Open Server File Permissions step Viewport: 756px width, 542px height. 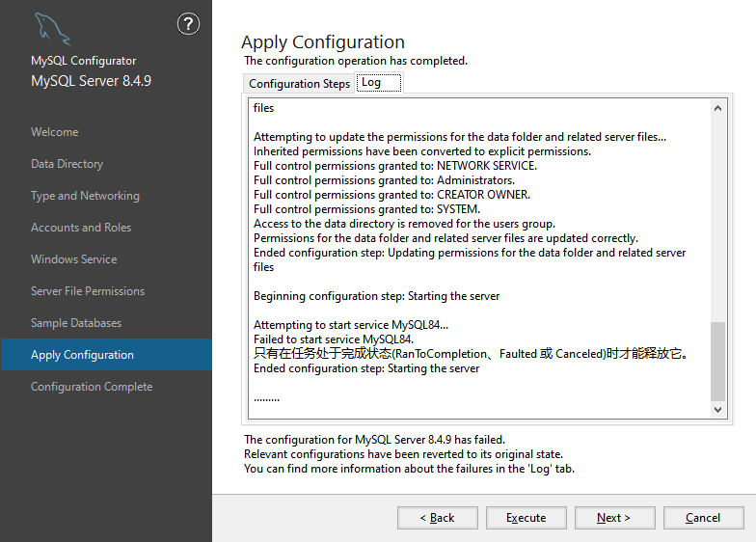pyautogui.click(x=88, y=291)
